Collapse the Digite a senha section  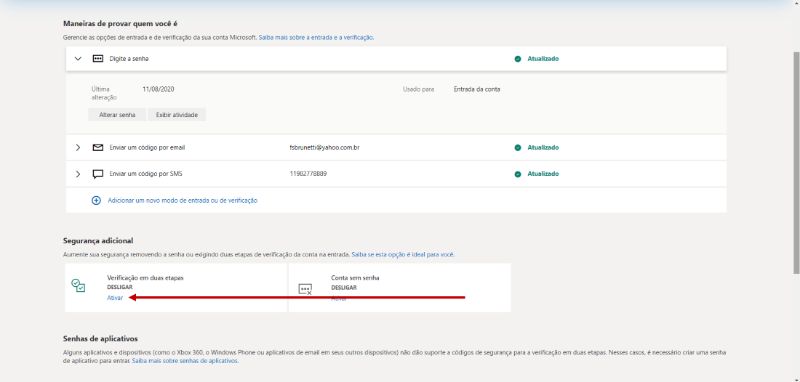[x=78, y=59]
